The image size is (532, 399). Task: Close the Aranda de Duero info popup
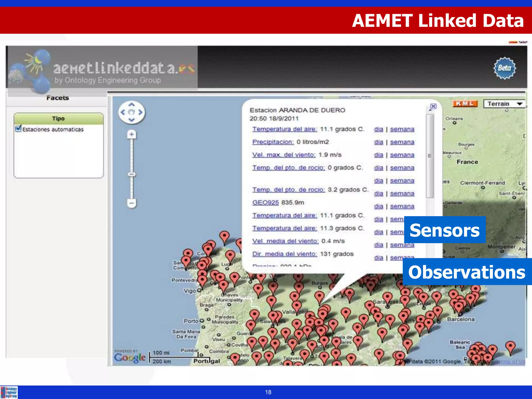point(433,106)
